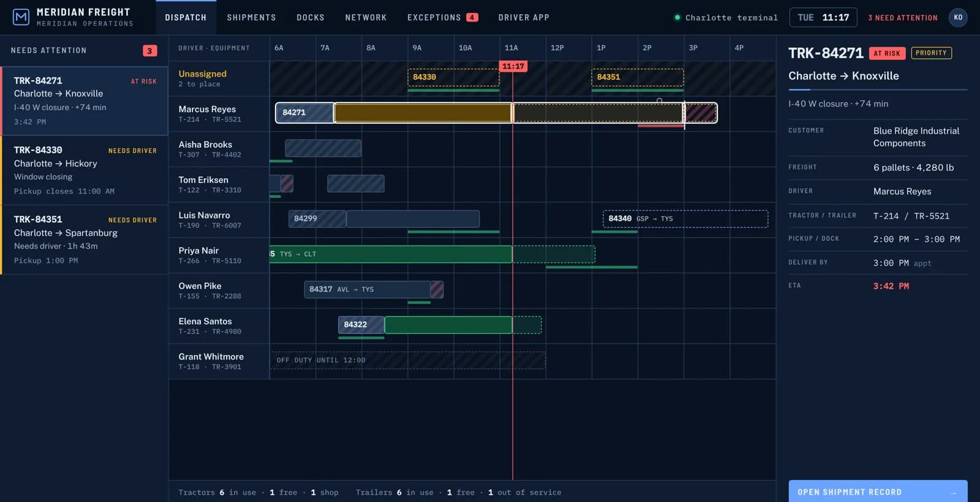Viewport: 980px width, 502px height.
Task: Click the Off Duty Until 12:00 block
Action: click(408, 360)
